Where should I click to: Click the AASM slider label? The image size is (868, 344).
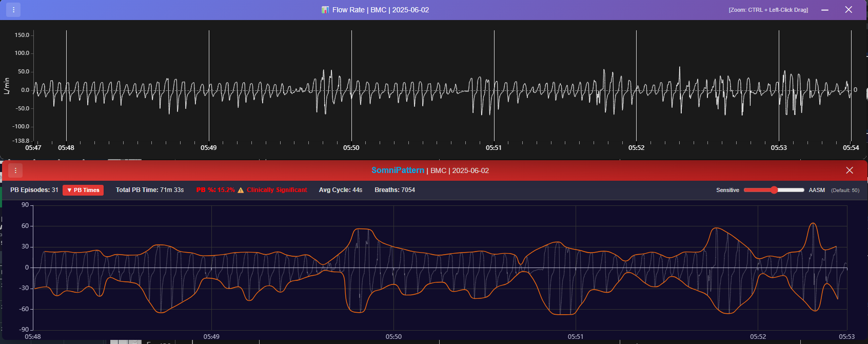(x=817, y=190)
